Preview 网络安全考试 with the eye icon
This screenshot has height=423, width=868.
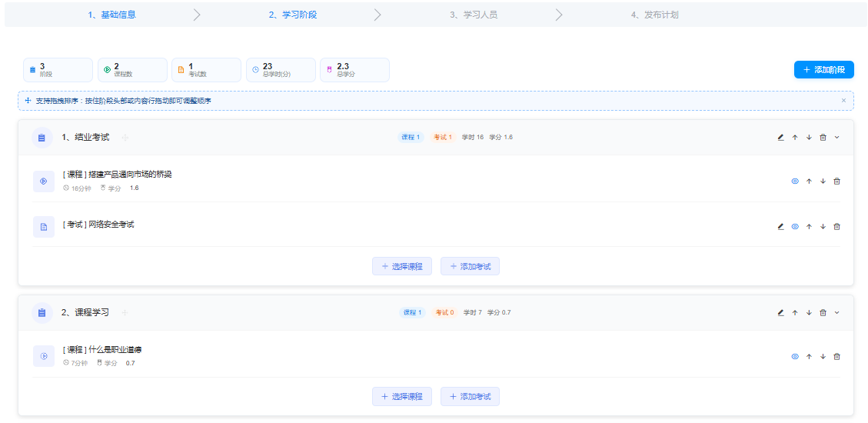[x=795, y=226]
